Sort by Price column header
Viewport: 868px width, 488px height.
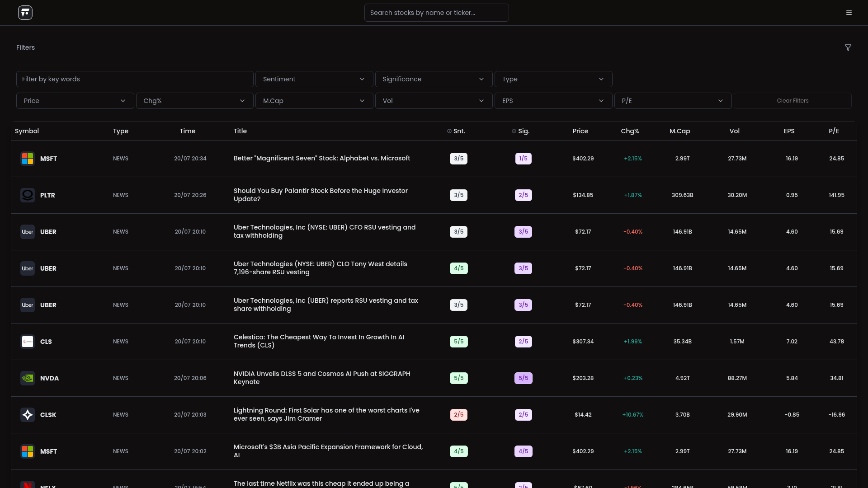(x=580, y=131)
